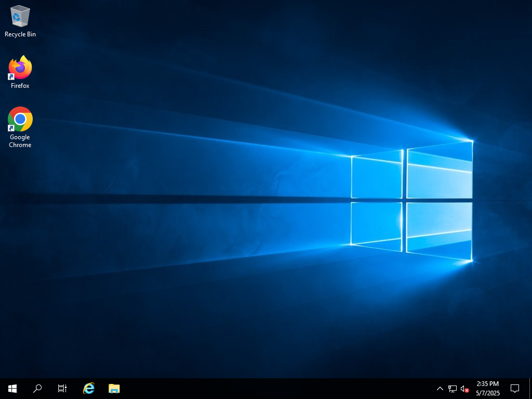Open the muted speaker volume icon
The width and height of the screenshot is (532, 399).
pos(464,389)
